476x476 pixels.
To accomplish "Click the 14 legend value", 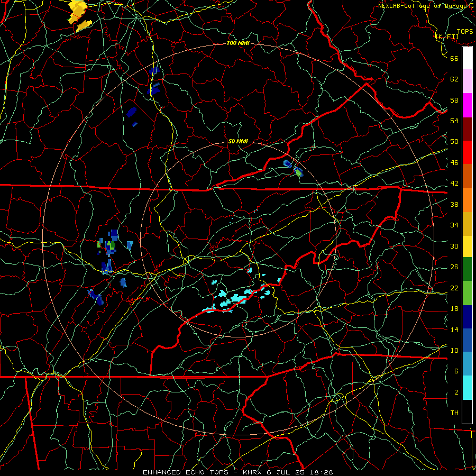I will (454, 329).
